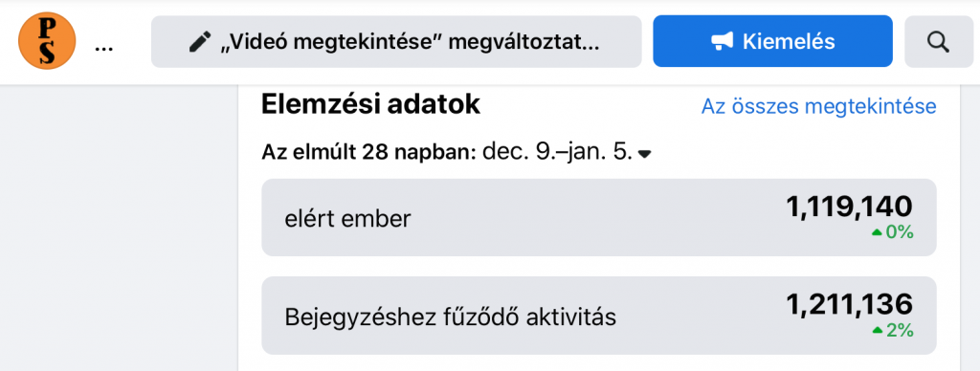
Task: Click the 1,119,140 reach figure
Action: pos(850,207)
